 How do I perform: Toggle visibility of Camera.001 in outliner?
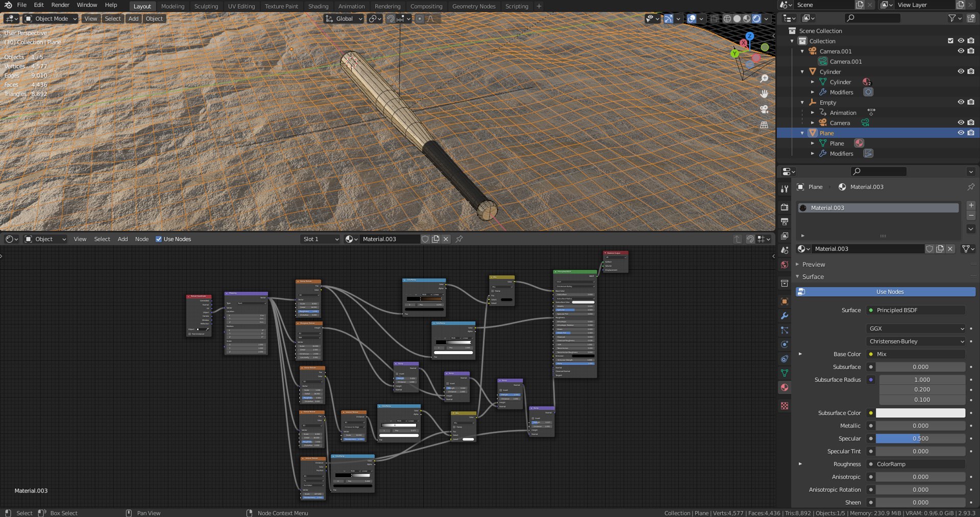click(961, 51)
